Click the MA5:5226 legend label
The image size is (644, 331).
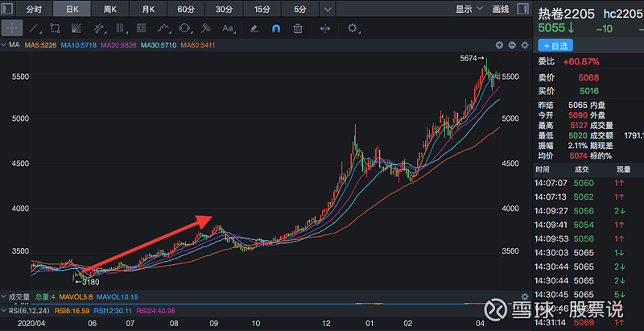point(41,45)
